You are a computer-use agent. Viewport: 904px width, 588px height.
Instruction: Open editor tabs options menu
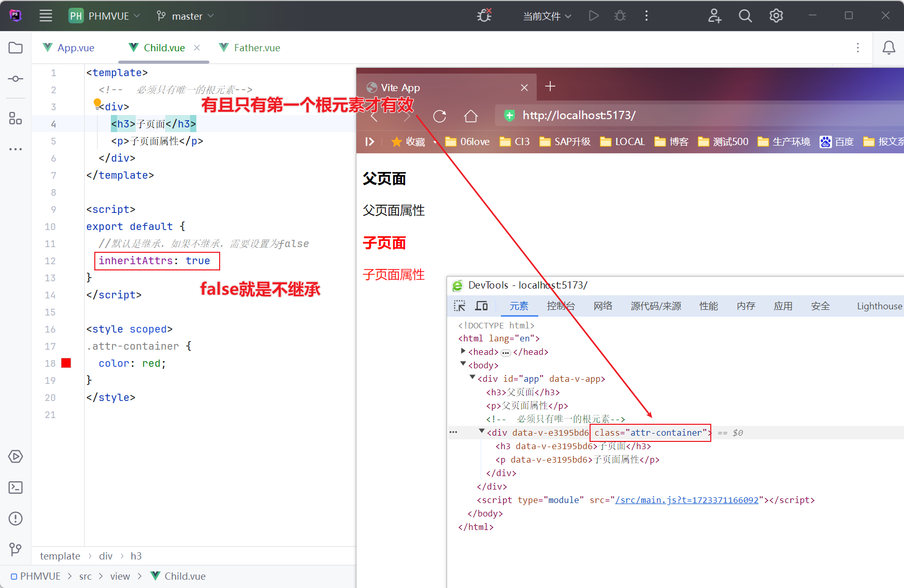point(858,48)
